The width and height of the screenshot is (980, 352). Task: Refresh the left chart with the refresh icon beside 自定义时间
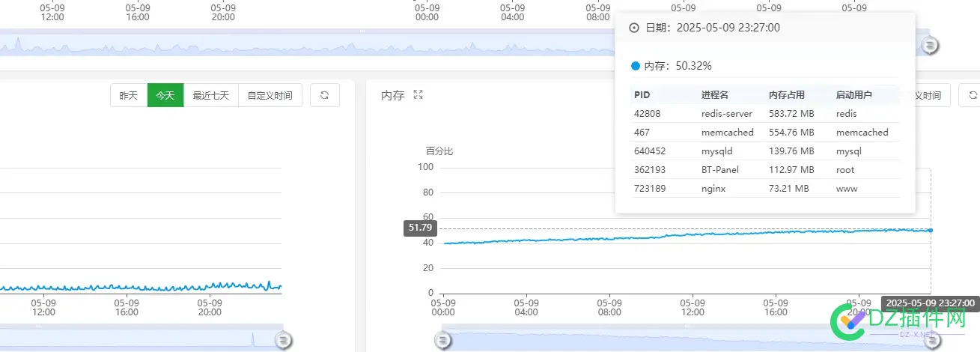click(x=324, y=96)
